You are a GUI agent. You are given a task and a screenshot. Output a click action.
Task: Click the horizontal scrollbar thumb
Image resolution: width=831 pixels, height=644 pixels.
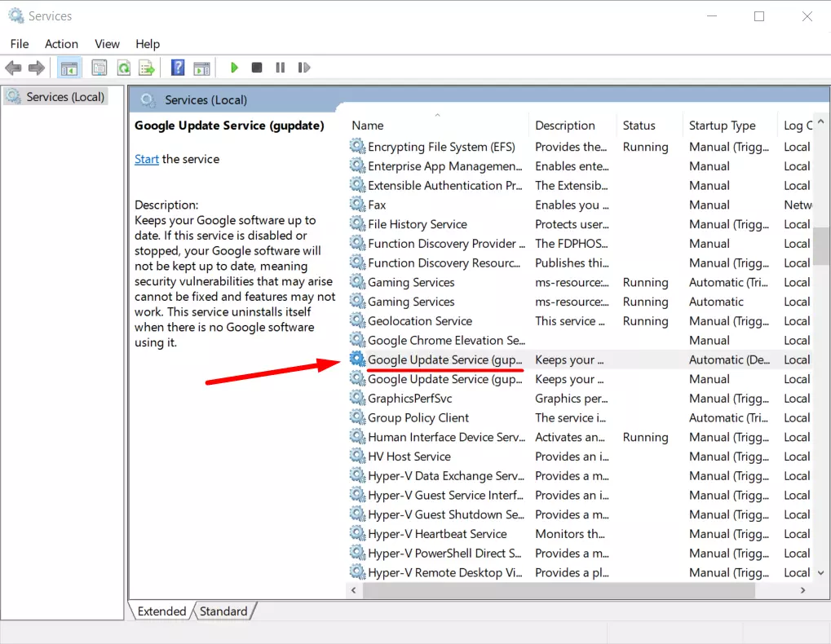point(559,590)
